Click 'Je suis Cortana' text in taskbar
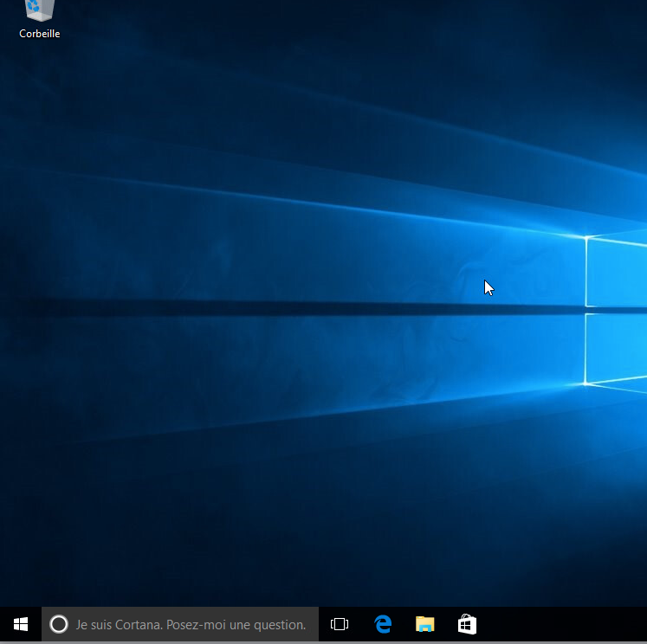 (119, 624)
